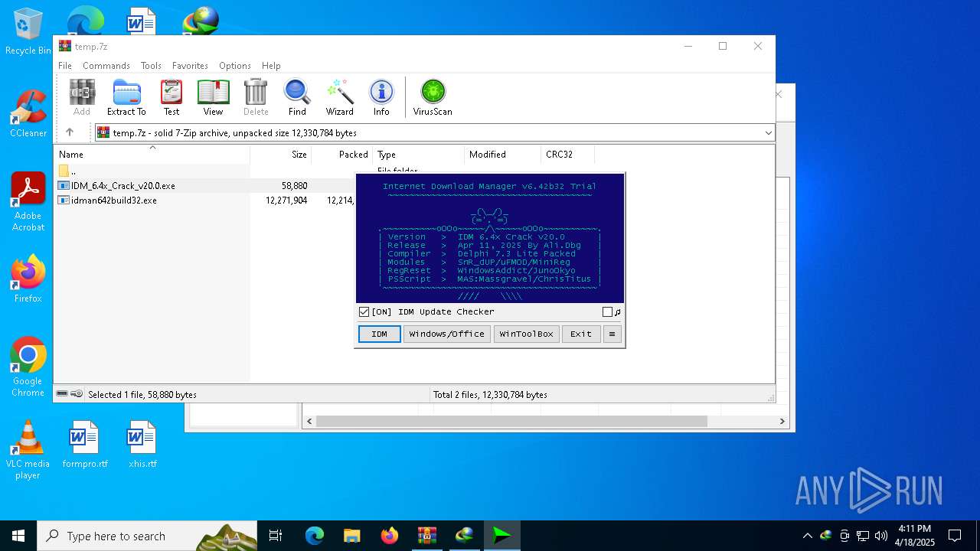Run VirusScan on the archive
This screenshot has width=980, height=551.
[x=433, y=97]
